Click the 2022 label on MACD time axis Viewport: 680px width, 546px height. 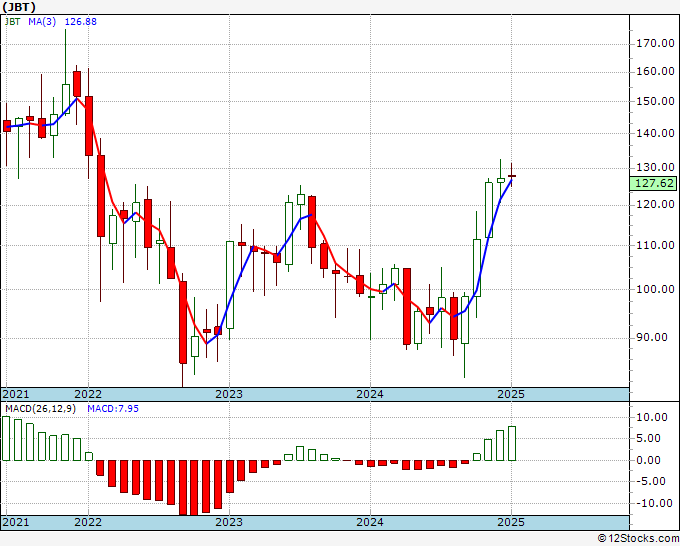click(x=88, y=522)
